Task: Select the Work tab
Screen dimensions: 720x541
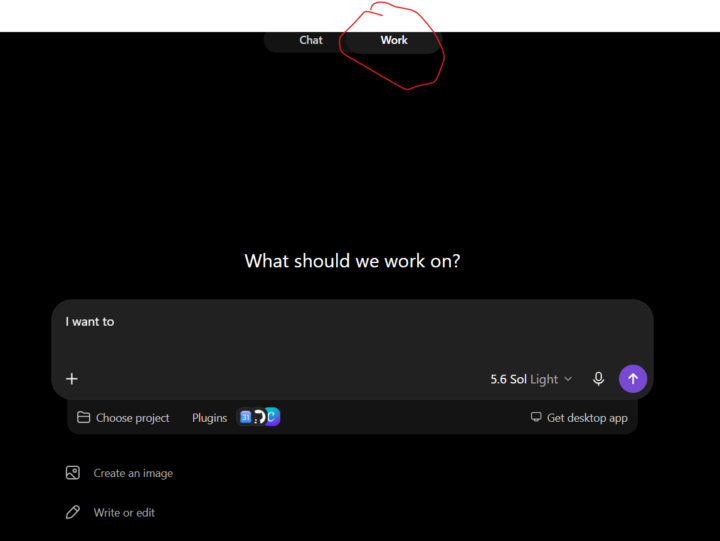Action: click(x=394, y=40)
